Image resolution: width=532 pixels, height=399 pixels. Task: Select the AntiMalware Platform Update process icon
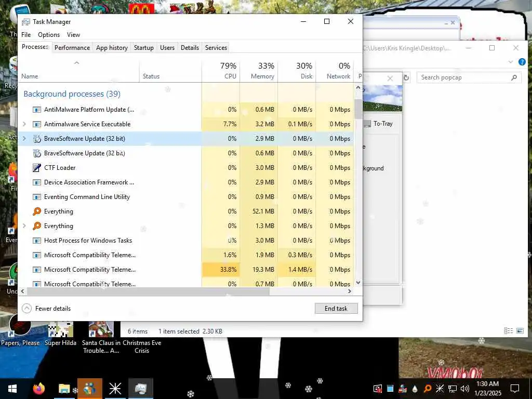click(37, 110)
